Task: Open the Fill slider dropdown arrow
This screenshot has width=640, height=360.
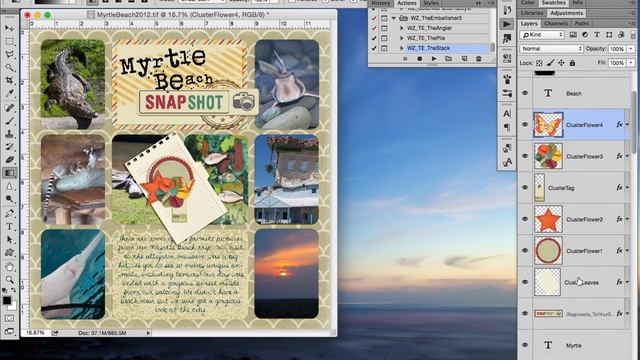Action: (631, 63)
